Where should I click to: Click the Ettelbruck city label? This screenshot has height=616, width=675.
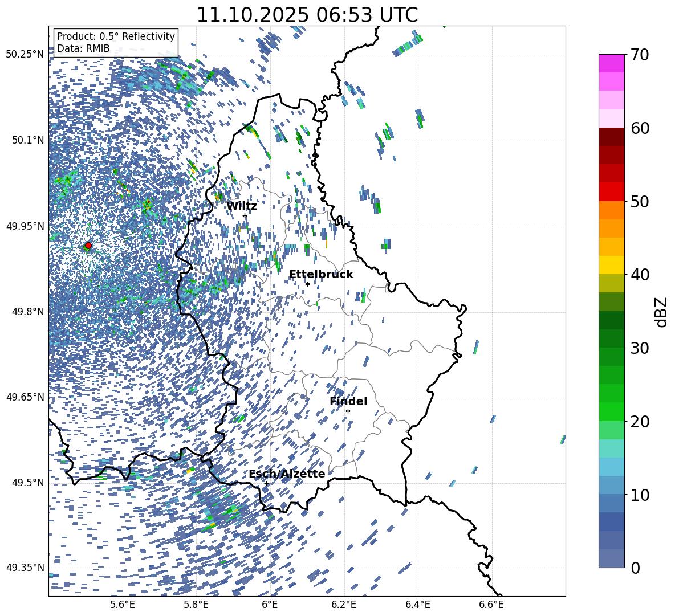pos(321,275)
